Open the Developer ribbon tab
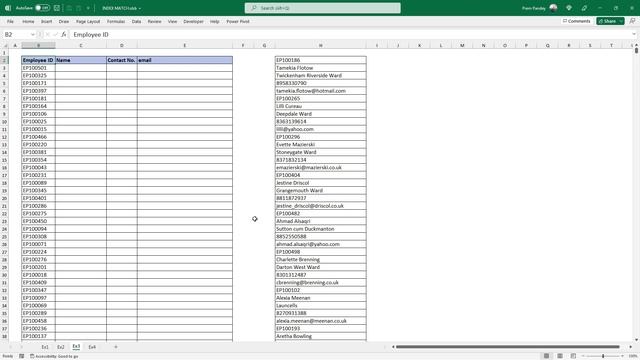Image resolution: width=640 pixels, height=360 pixels. pyautogui.click(x=193, y=21)
